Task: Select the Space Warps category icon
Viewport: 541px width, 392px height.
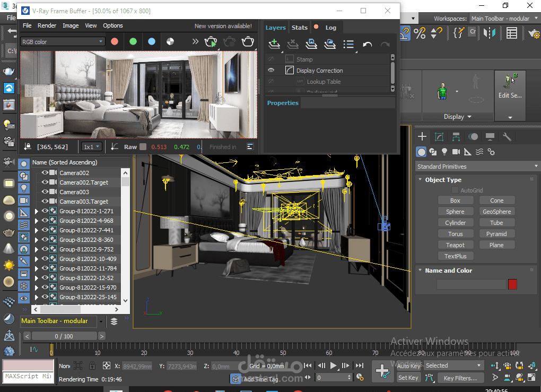Action: coord(479,152)
